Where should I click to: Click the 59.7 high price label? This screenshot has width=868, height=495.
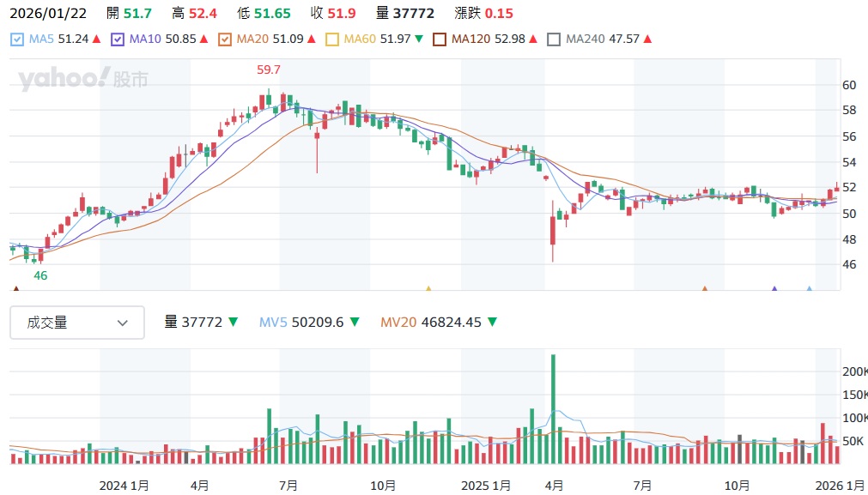coord(270,69)
